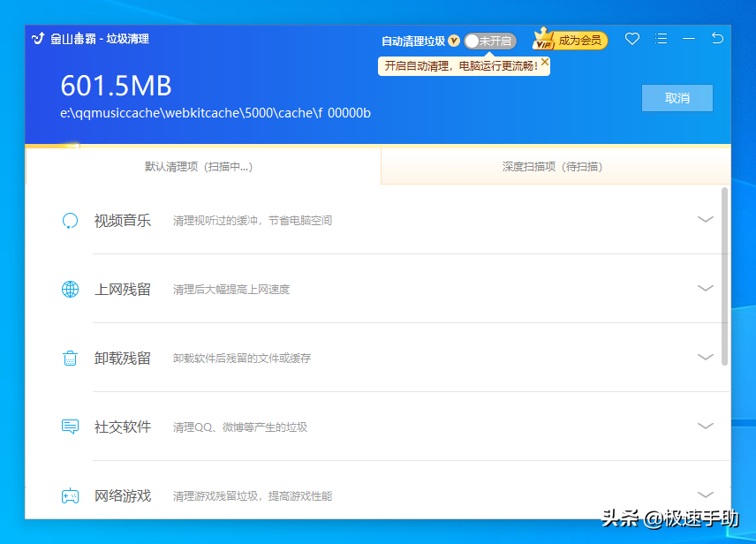Select the 上网残留 globe icon
Screen dimensions: 756x544
(70, 289)
